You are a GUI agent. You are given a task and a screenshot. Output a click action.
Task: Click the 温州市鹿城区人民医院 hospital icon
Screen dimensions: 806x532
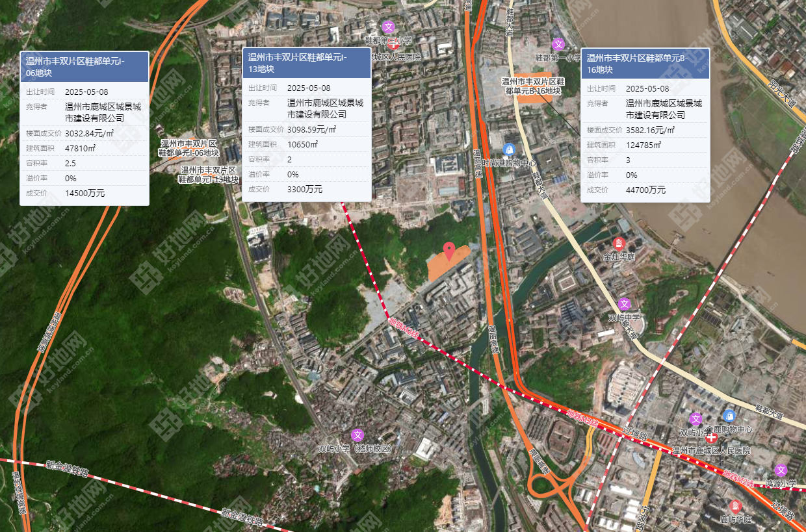pyautogui.click(x=710, y=438)
